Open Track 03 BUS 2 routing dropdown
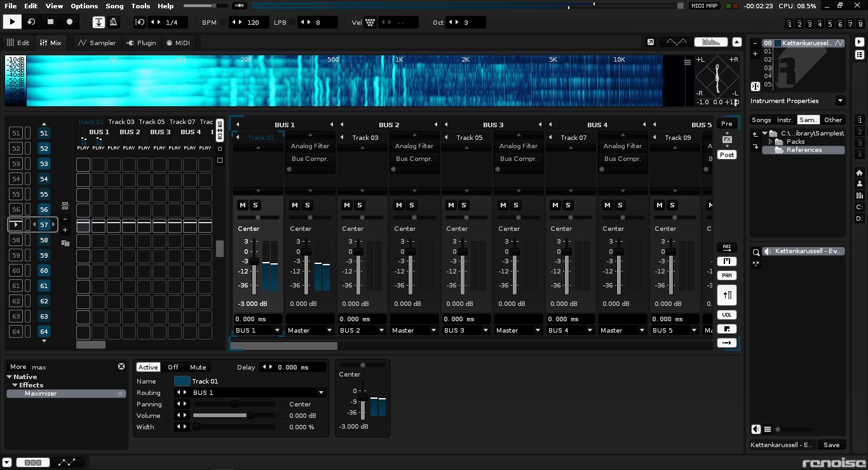Screen dimensions: 868x470 [362, 331]
